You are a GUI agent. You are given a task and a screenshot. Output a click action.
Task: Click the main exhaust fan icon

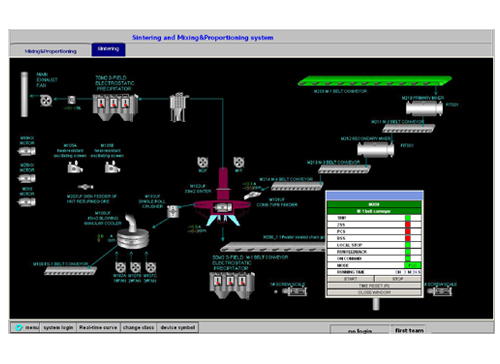[46, 100]
